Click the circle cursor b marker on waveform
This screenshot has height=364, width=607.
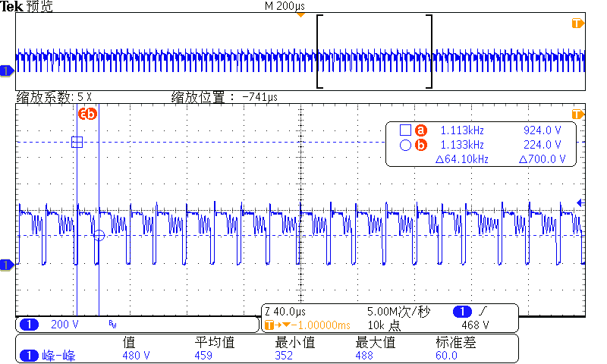click(x=99, y=235)
